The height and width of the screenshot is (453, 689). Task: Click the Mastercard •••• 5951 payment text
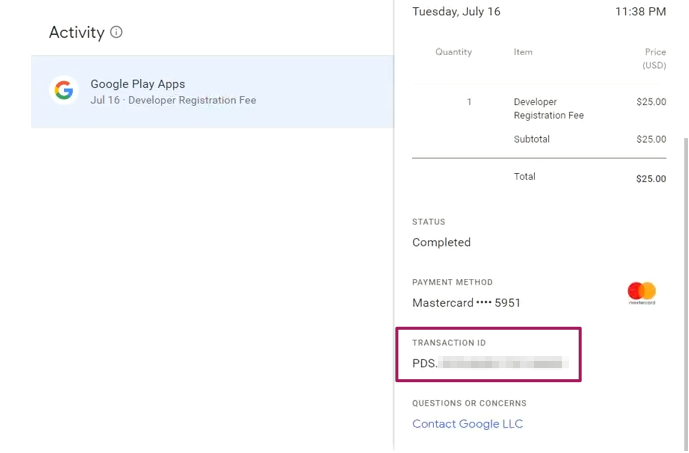(466, 303)
